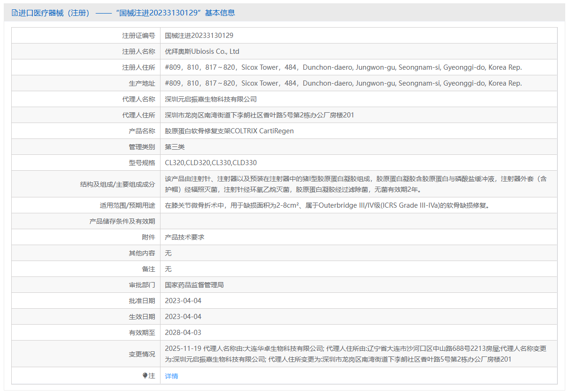Image resolution: width=569 pixels, height=392 pixels.
Task: Click the structure composition description starting 该产品由注射针
Action: 356,184
